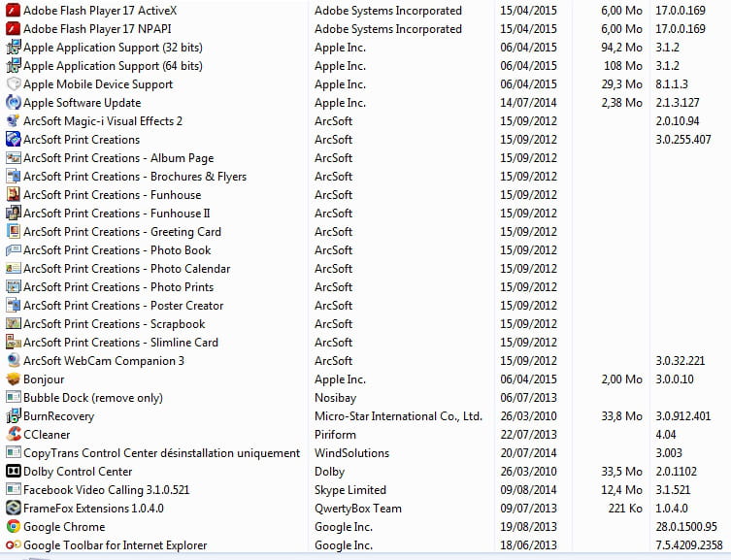The width and height of the screenshot is (731, 560).
Task: Click version '8.1.1.3'
Action: pos(672,84)
